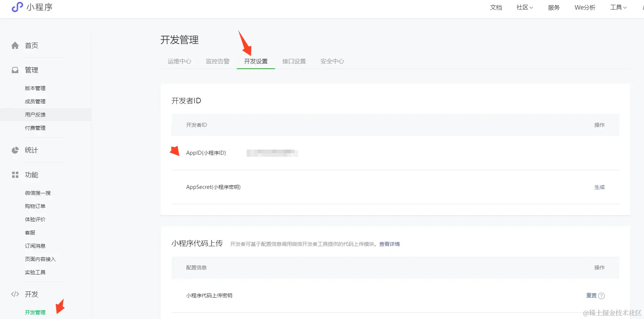Open 服务 in the top navigation
The height and width of the screenshot is (319, 644).
click(x=554, y=7)
